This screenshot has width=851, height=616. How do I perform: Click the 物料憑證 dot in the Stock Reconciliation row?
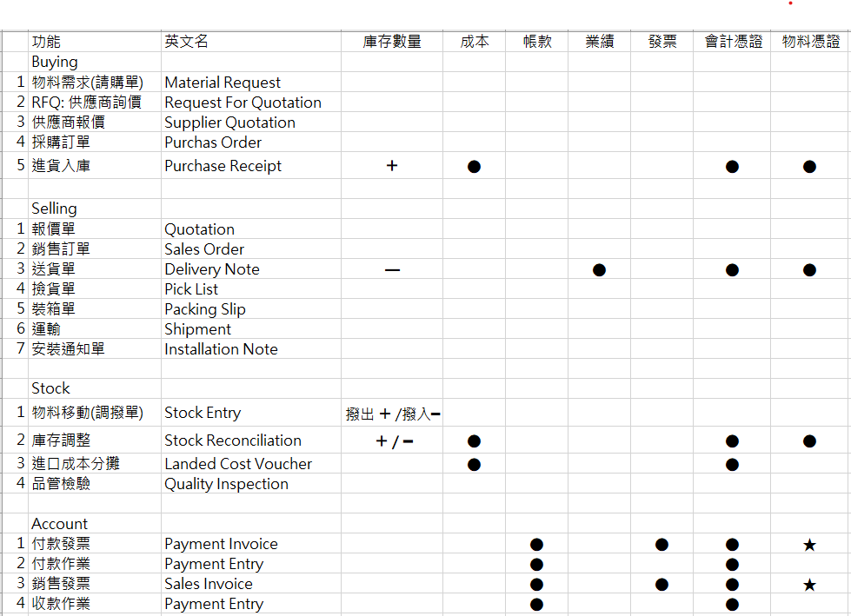pos(809,441)
